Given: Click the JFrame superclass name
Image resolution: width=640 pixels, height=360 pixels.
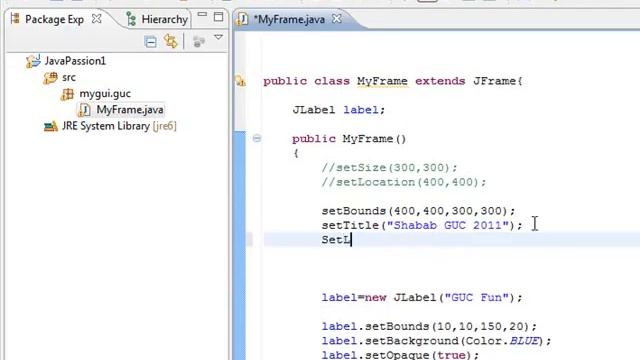Looking at the screenshot, I should click(x=494, y=81).
